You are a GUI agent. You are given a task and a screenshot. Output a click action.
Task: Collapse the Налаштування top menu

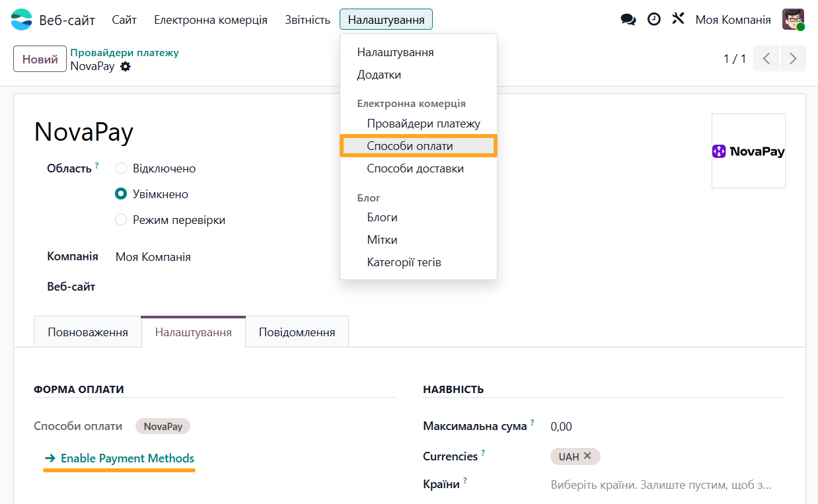pos(386,20)
